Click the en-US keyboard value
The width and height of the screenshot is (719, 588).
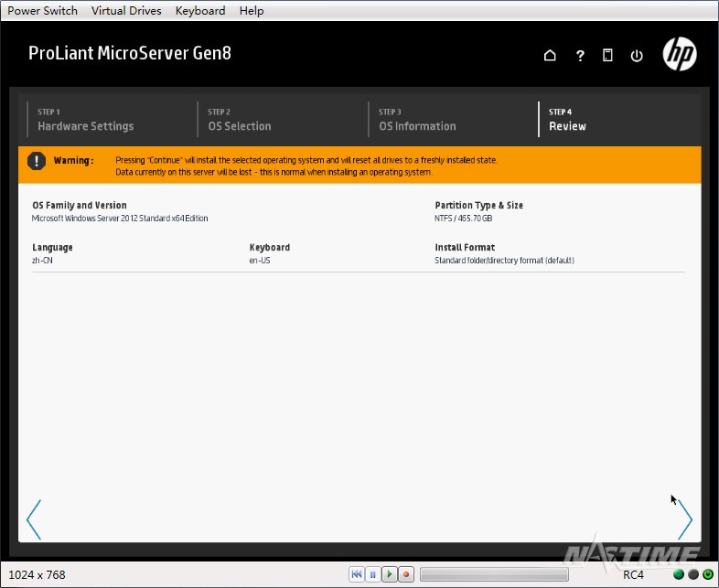(260, 261)
